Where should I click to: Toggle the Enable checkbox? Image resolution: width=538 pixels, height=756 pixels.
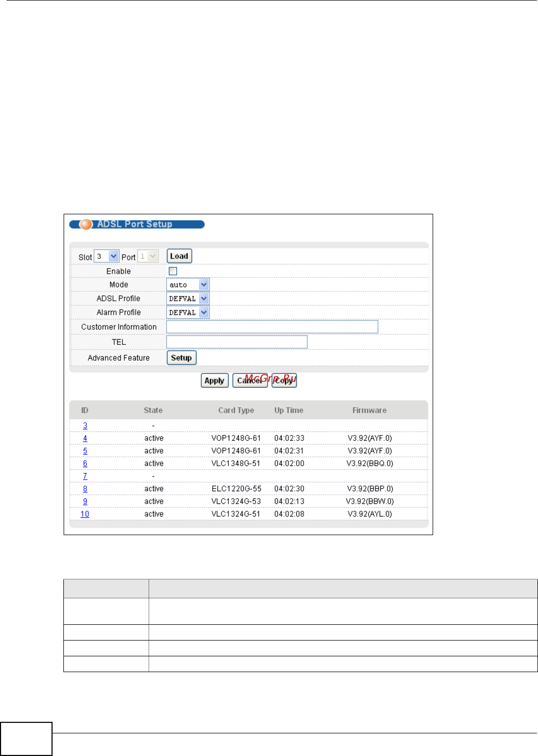point(173,271)
